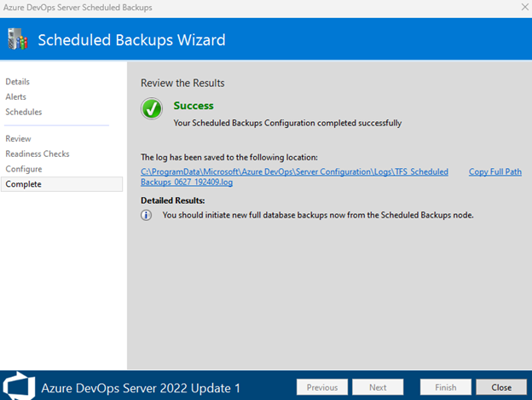The height and width of the screenshot is (400, 532).
Task: Go to the Alerts step
Action: [17, 97]
